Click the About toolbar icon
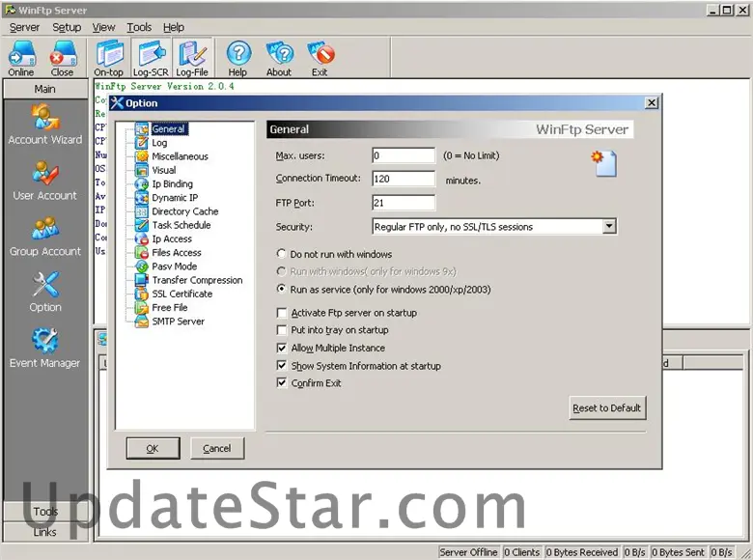 click(279, 59)
